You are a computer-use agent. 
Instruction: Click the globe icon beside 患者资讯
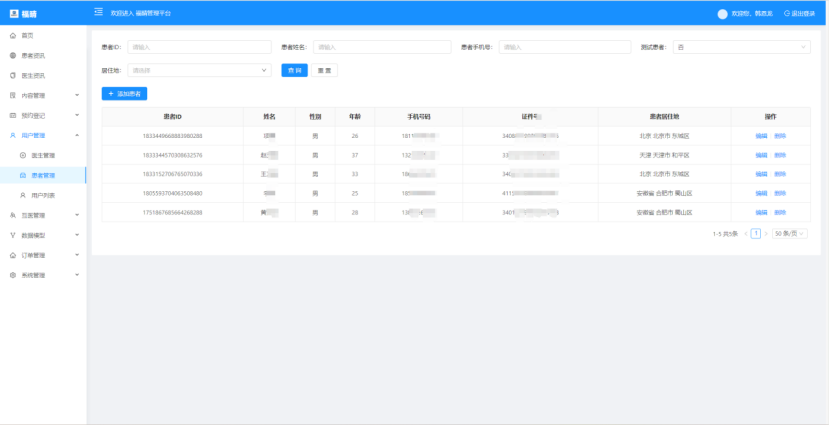click(12, 55)
